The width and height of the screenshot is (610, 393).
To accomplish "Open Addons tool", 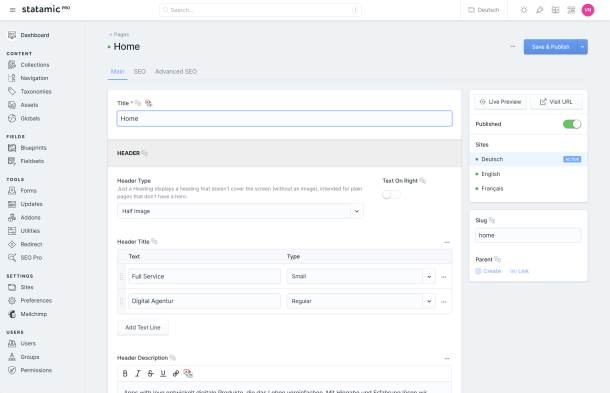I will point(24,217).
